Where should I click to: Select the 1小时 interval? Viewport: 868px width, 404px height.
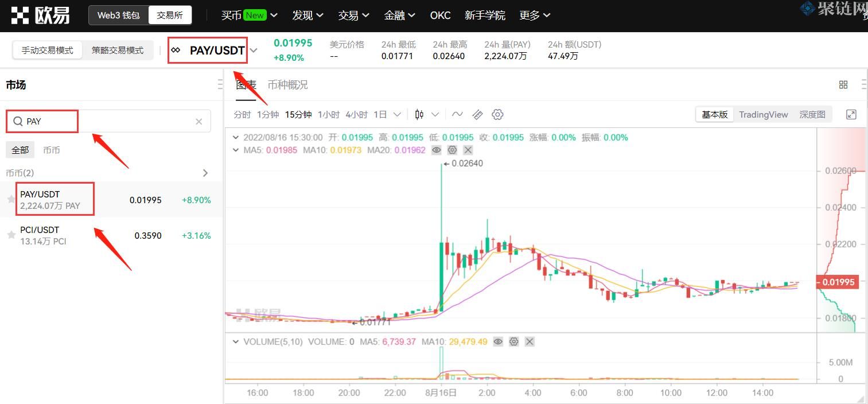click(329, 114)
